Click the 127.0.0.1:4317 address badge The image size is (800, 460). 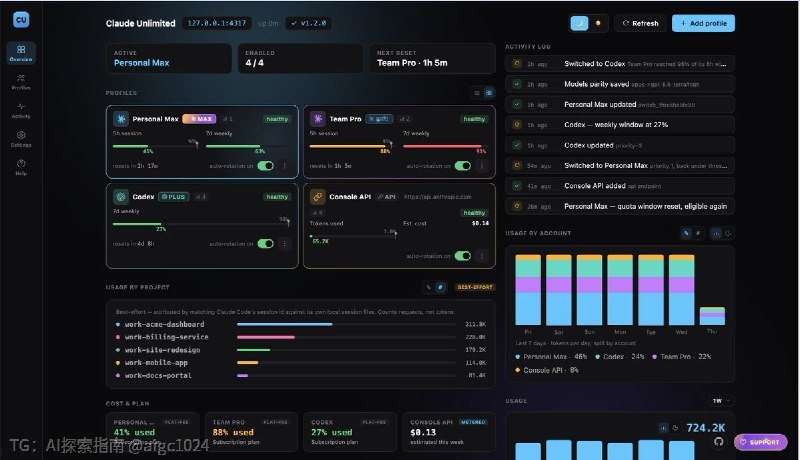click(x=216, y=23)
